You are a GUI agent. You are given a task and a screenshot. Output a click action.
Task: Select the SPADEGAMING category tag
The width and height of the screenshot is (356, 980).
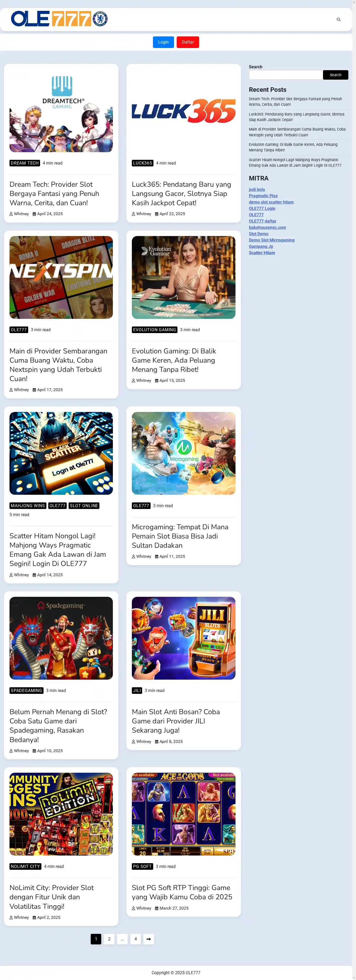click(x=26, y=690)
